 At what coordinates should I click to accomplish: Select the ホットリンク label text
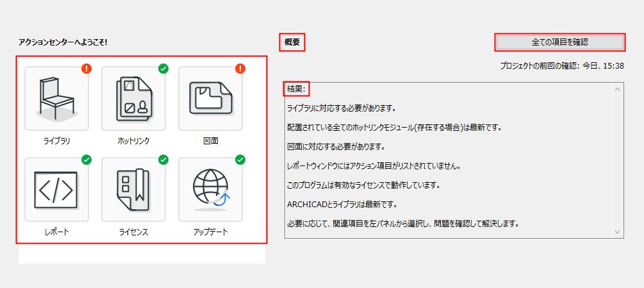coord(133,141)
